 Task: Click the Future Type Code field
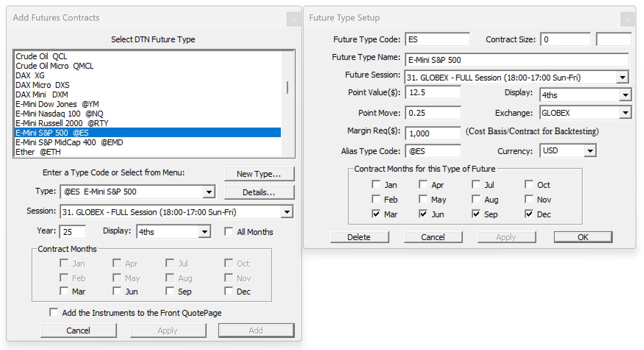[x=437, y=39]
